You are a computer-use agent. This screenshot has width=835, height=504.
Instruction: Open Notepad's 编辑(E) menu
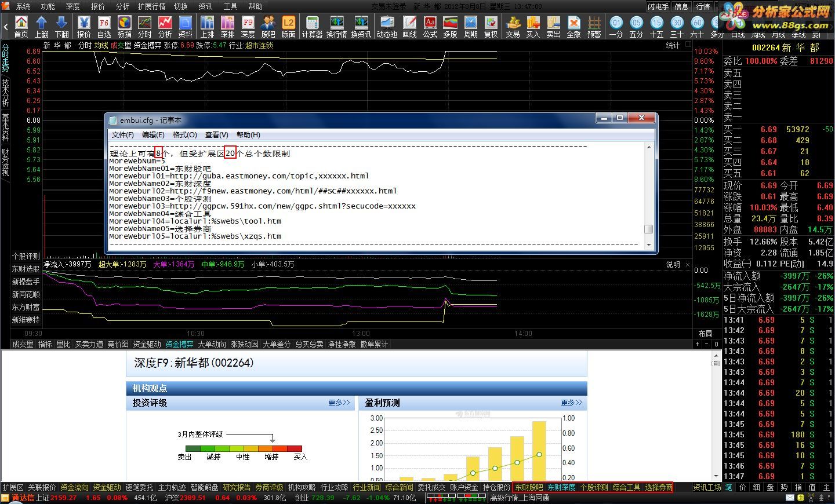(153, 135)
